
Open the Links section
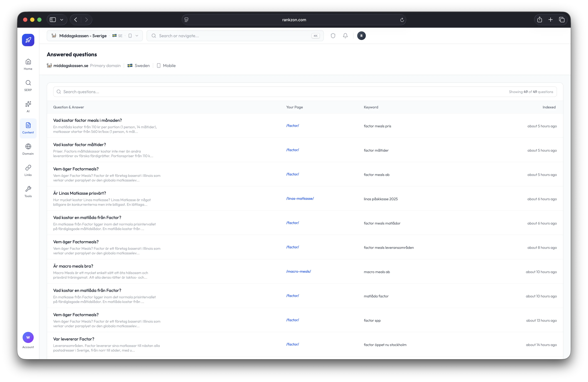28,171
